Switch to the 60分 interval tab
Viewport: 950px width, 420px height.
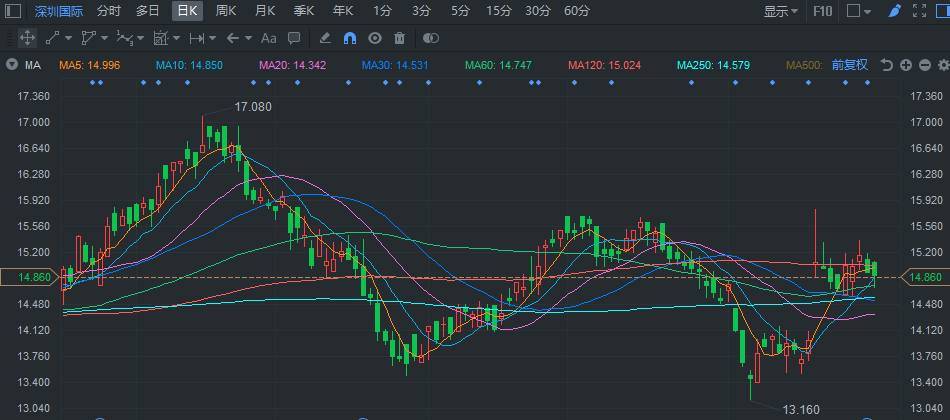[x=577, y=11]
